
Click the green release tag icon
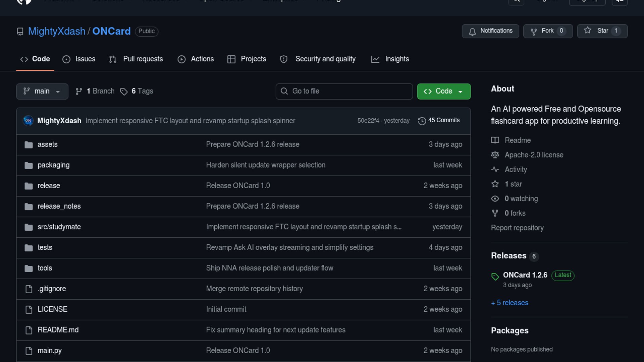(495, 277)
